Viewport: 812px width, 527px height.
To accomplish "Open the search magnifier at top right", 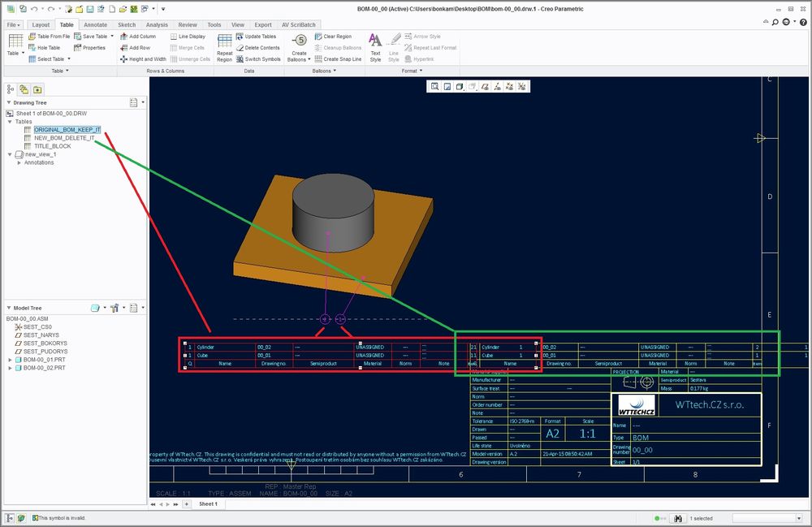I will coord(775,22).
